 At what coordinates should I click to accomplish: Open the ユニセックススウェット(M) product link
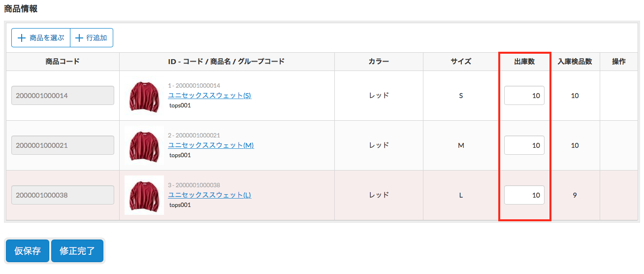click(211, 145)
